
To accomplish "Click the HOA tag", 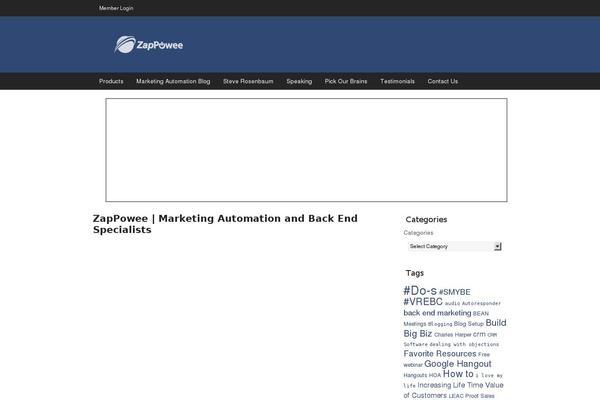I will pos(435,375).
